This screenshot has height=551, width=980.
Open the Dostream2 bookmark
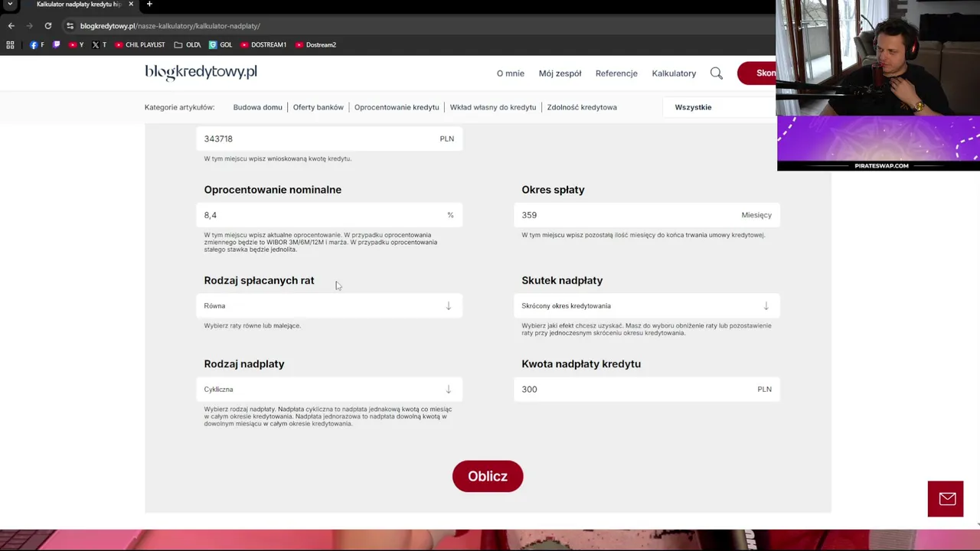tap(315, 45)
